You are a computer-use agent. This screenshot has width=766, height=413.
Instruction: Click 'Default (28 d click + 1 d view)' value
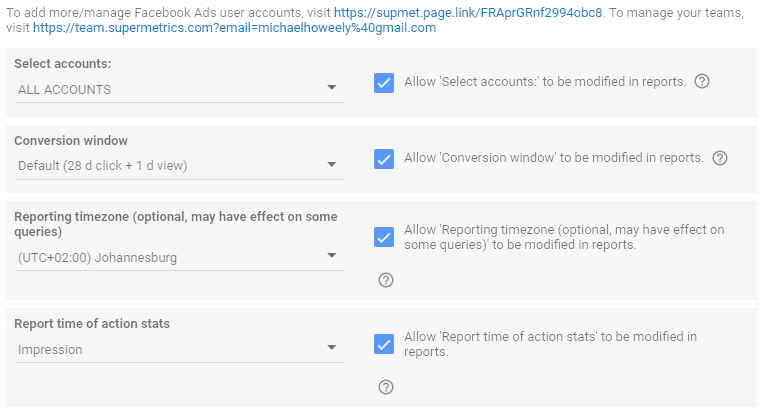point(103,165)
